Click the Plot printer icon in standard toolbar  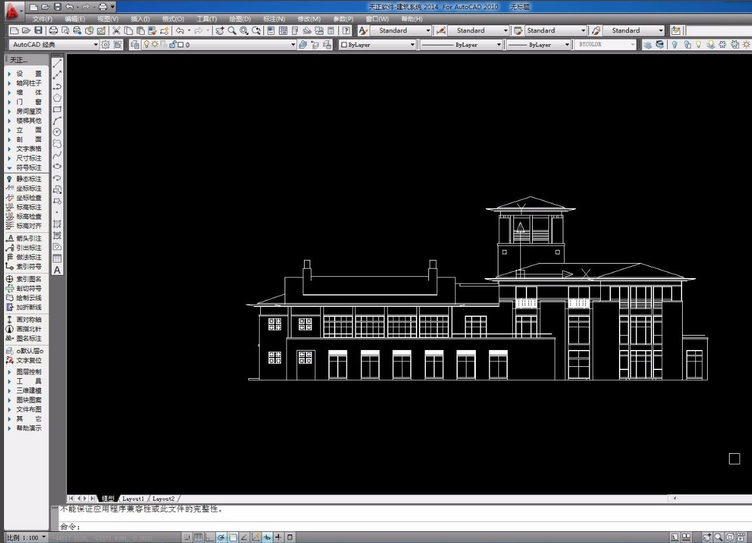pos(53,31)
